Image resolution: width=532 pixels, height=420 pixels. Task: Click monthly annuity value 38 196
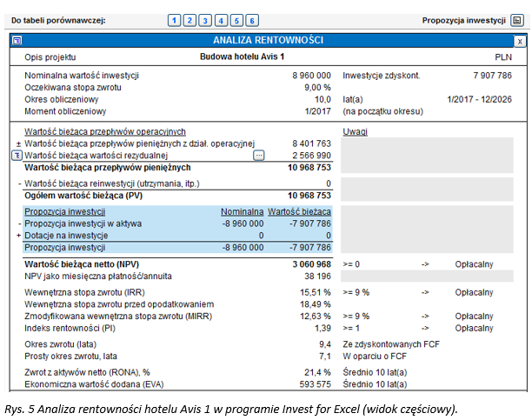click(317, 276)
